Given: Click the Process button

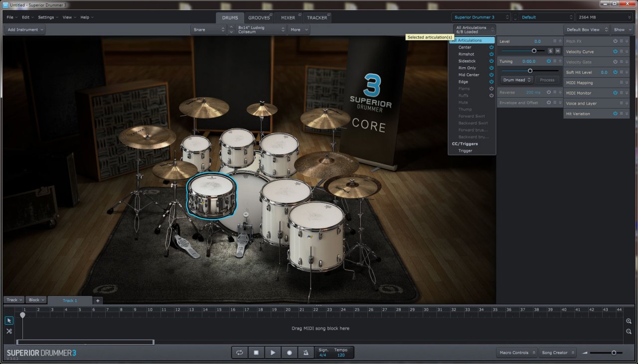Looking at the screenshot, I should click(x=547, y=80).
